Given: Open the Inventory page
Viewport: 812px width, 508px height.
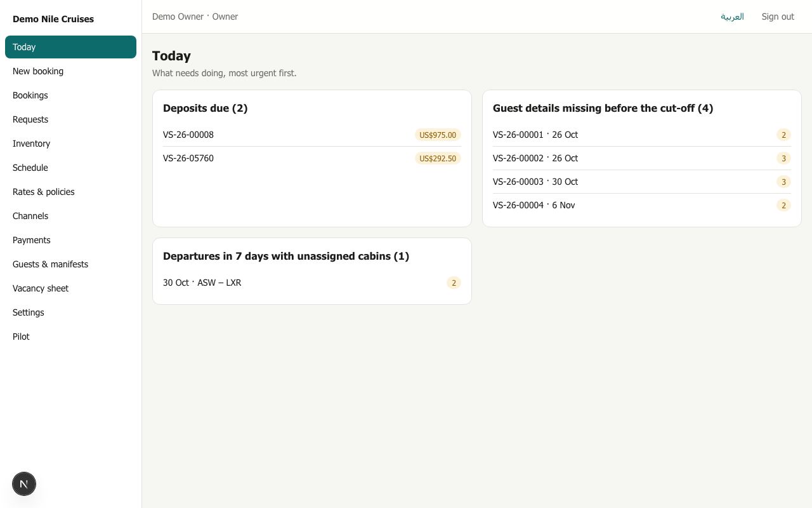Looking at the screenshot, I should 70,144.
